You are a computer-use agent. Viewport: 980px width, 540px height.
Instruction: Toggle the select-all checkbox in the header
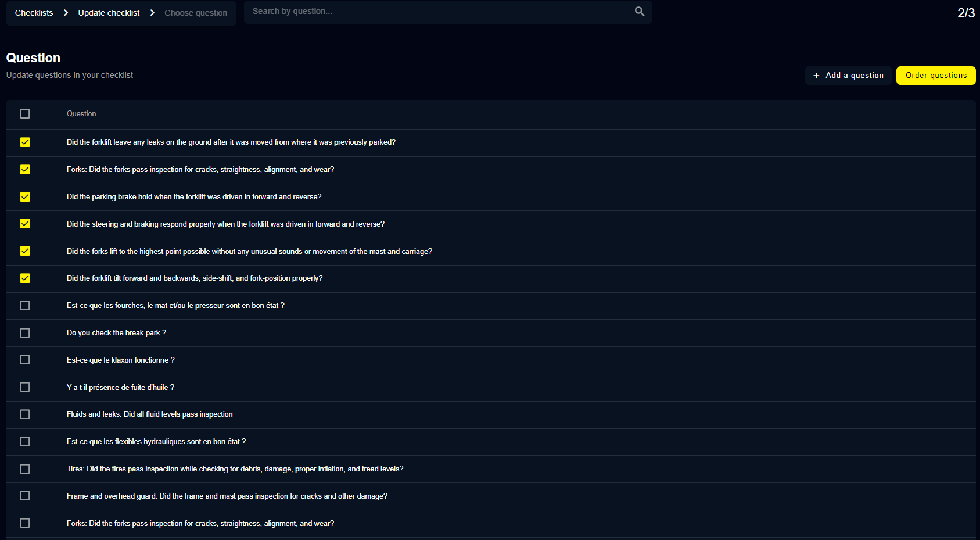coord(25,114)
